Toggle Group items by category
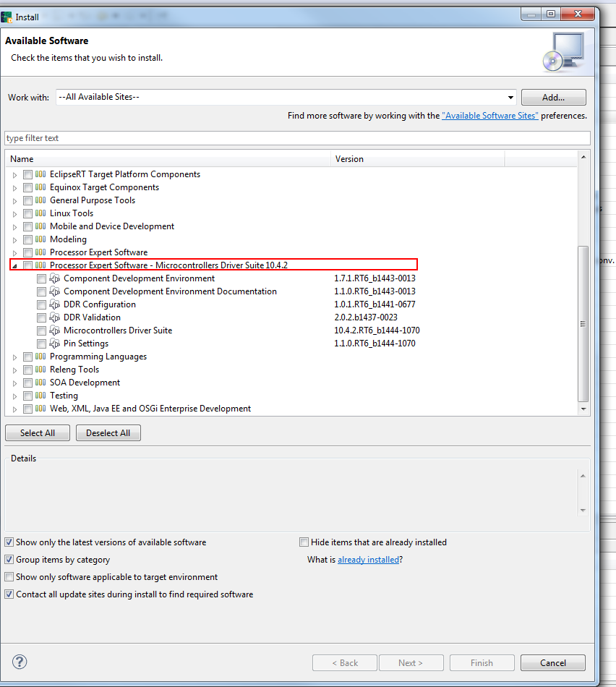 [9, 560]
